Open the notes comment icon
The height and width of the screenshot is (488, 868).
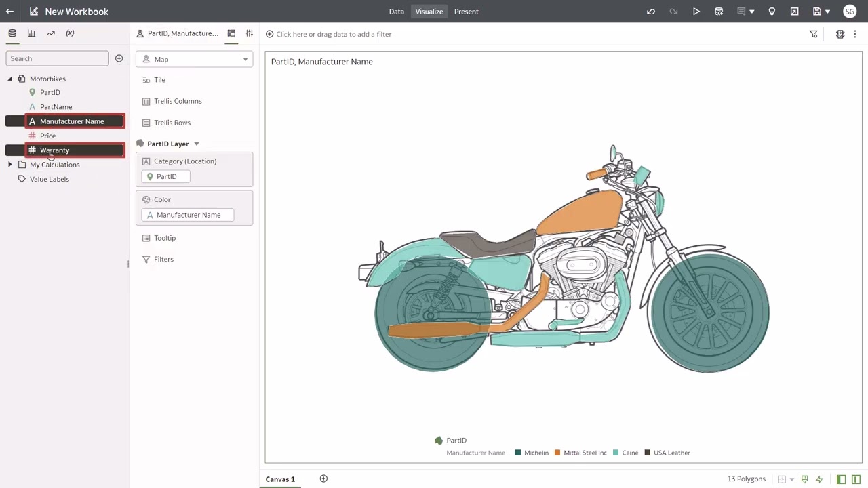coord(741,12)
